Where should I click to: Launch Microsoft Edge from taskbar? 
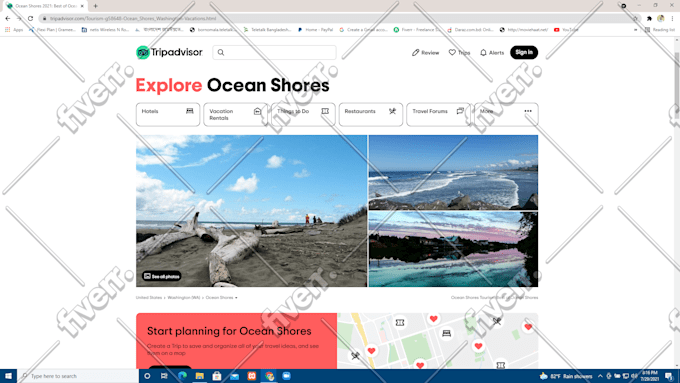pos(182,376)
